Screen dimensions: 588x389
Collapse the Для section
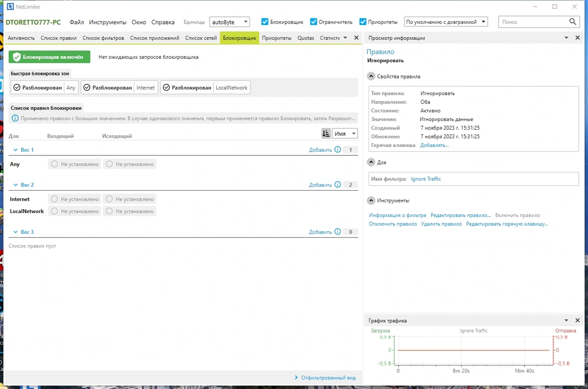371,162
